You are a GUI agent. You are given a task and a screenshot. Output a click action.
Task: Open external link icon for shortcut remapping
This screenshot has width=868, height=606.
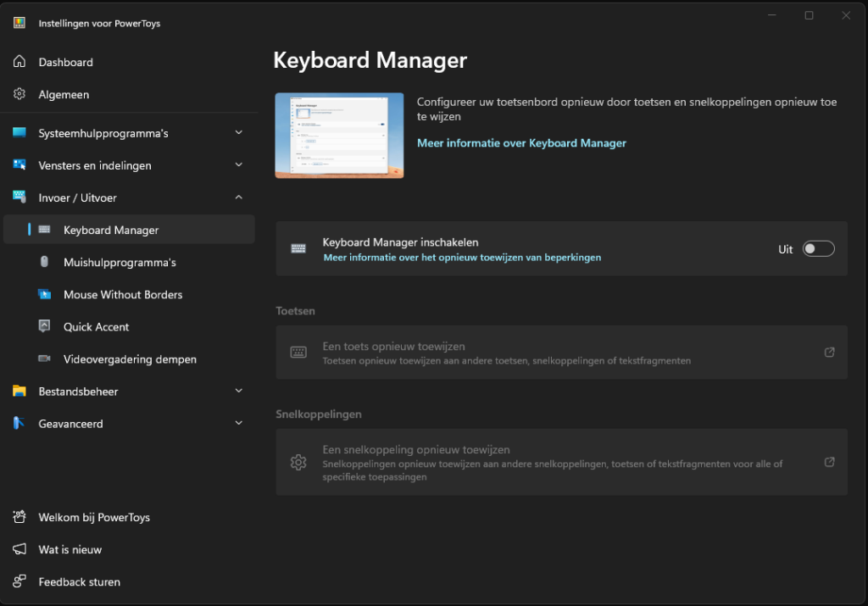tap(829, 462)
